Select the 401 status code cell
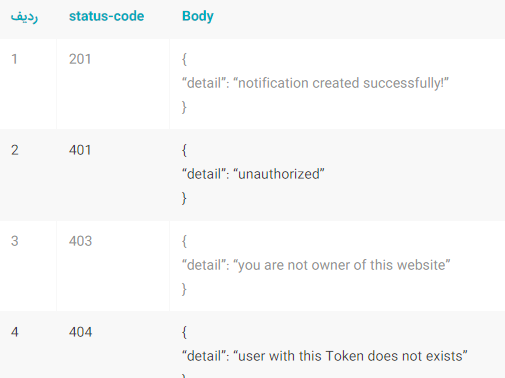 pos(80,150)
